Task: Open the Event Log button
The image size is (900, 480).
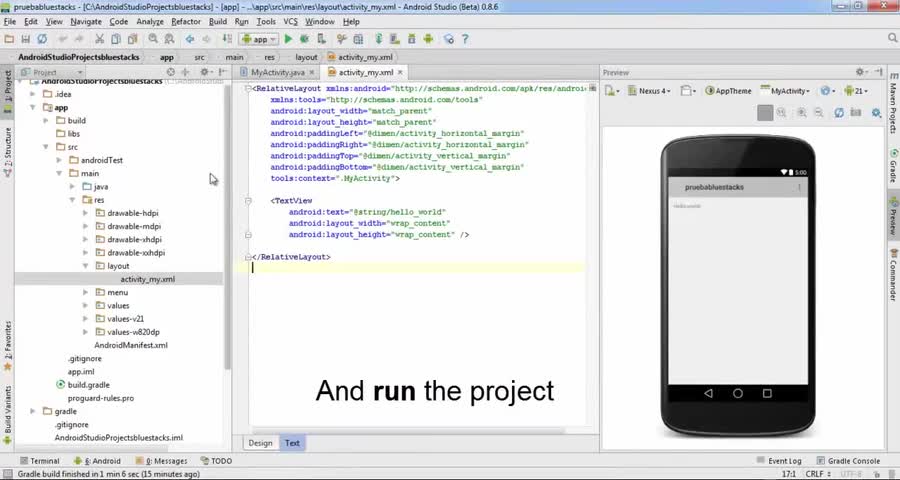Action: pos(779,460)
